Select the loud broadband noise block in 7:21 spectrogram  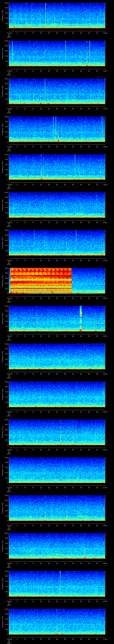41,280
